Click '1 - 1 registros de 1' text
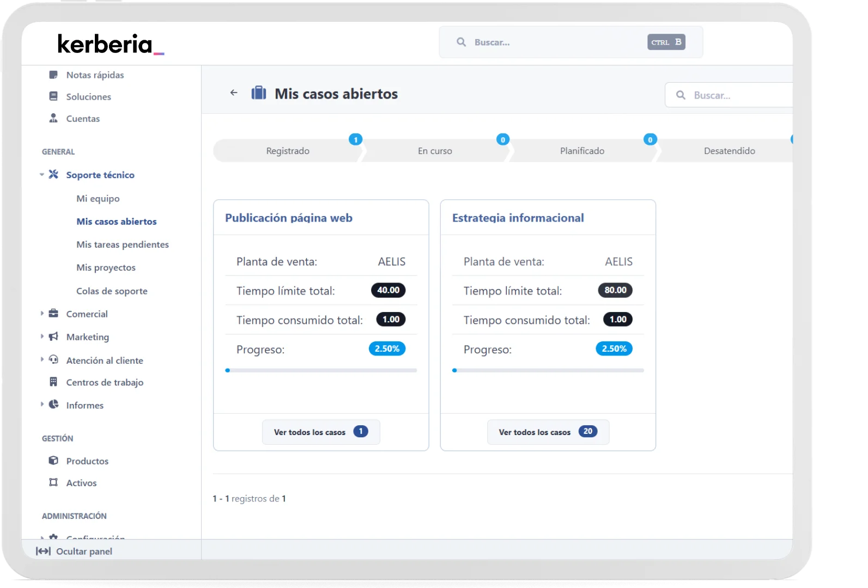The height and width of the screenshot is (588, 868). coord(249,499)
